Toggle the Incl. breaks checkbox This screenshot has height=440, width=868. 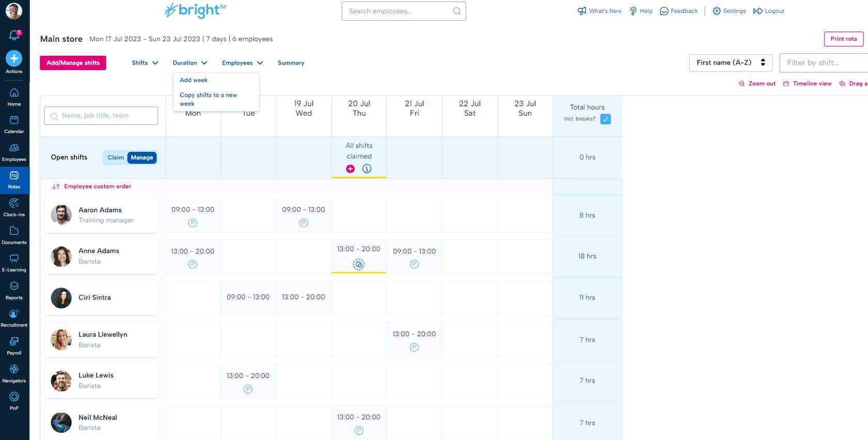click(606, 119)
